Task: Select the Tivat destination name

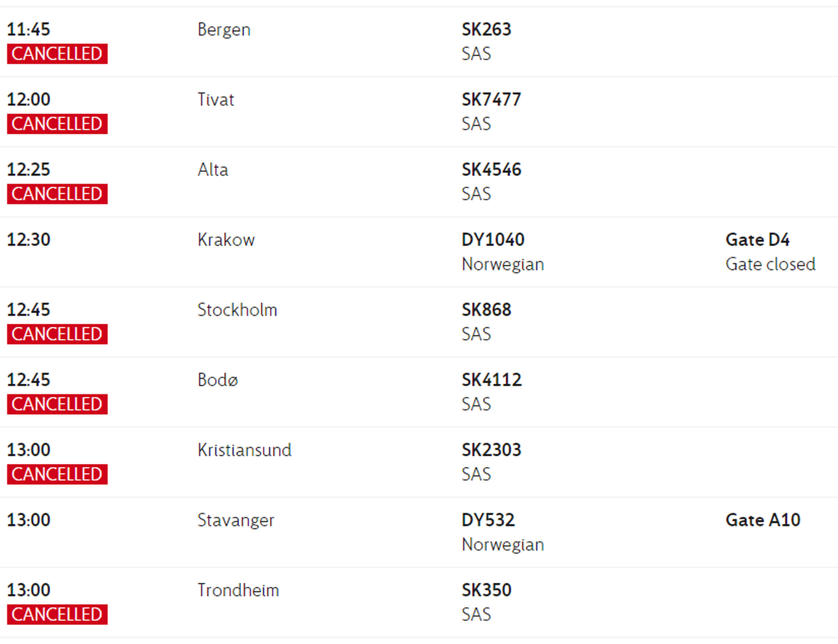Action: 216,99
